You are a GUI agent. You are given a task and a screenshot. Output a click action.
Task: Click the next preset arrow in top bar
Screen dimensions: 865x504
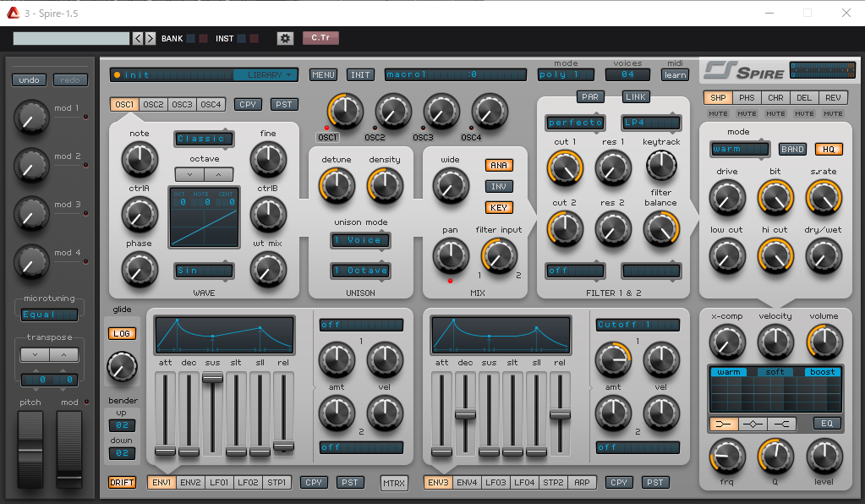click(150, 38)
